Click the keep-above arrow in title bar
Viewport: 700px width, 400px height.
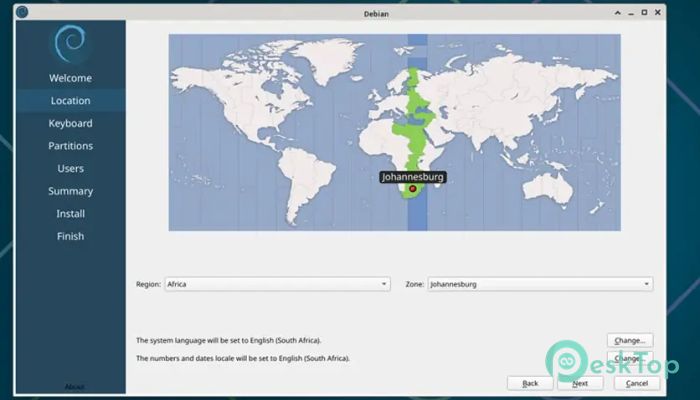618,13
